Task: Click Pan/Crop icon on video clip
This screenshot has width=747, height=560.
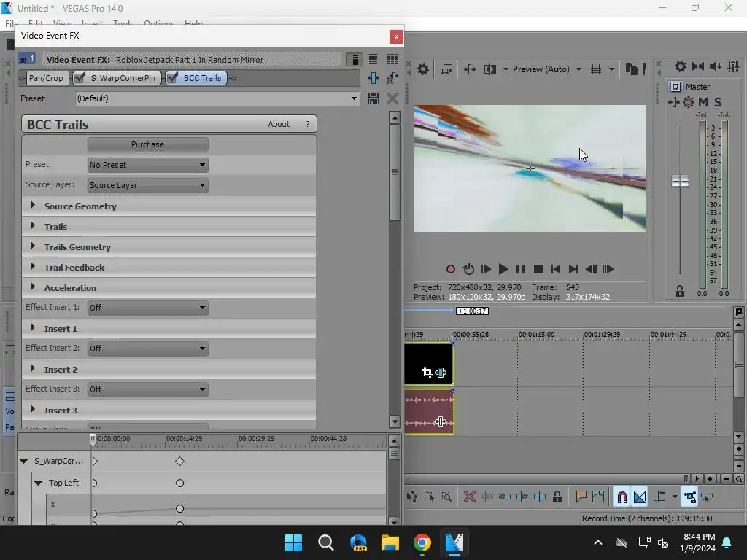Action: pyautogui.click(x=427, y=373)
